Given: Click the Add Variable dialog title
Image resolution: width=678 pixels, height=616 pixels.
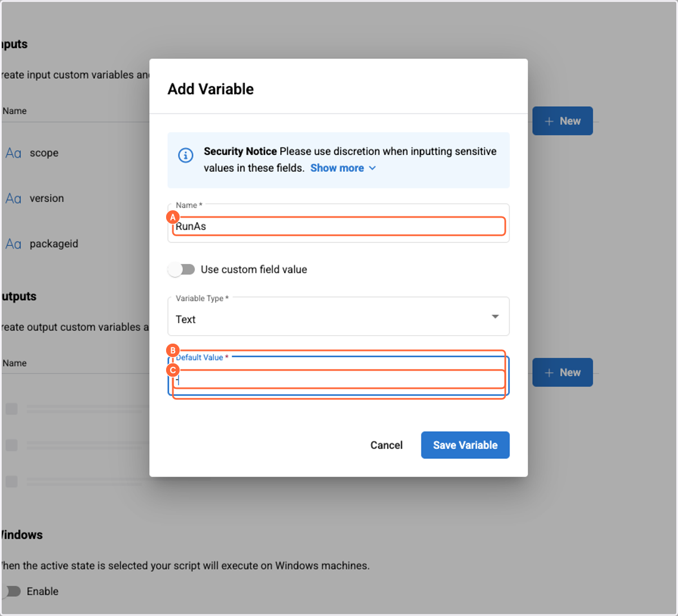Looking at the screenshot, I should point(211,89).
